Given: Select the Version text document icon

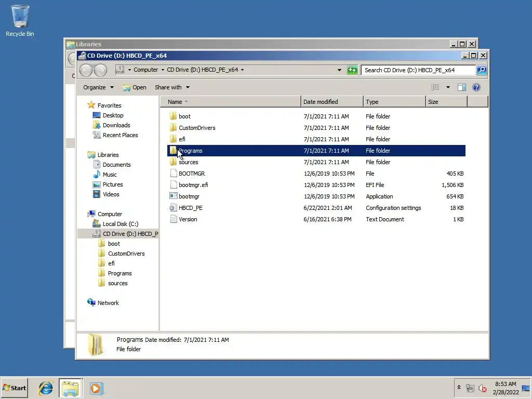Looking at the screenshot, I should pos(174,219).
